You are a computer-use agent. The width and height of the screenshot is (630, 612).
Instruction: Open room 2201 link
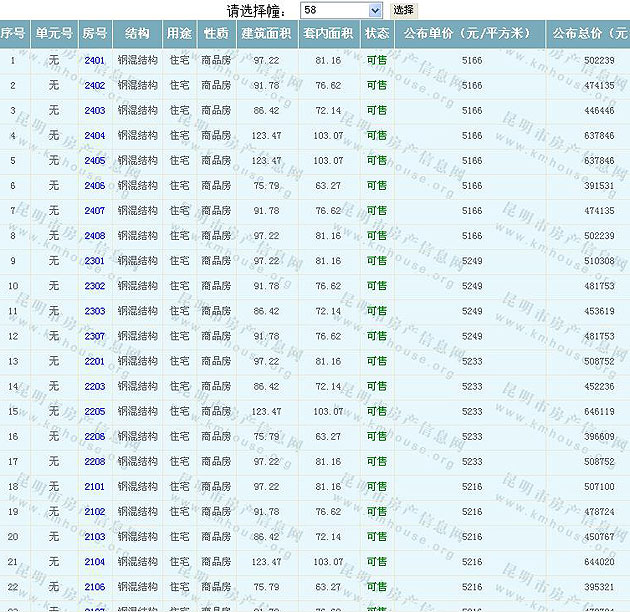pos(95,361)
